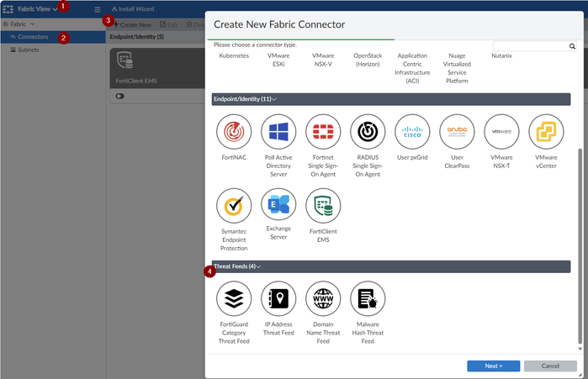Expand the Fabric menu in sidebar
Viewport: 588px width, 379px height.
coord(22,24)
